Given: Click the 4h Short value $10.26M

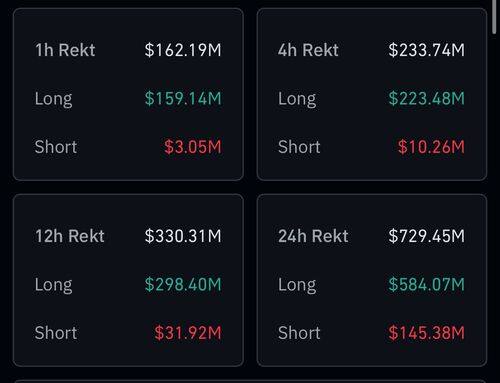Looking at the screenshot, I should [431, 147].
